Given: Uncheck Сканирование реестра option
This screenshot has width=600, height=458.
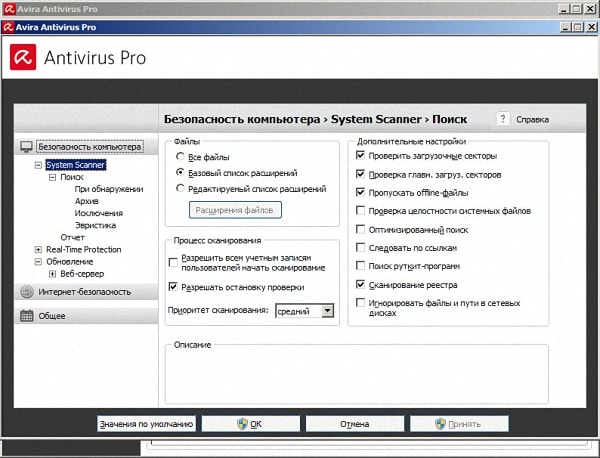Looking at the screenshot, I should pos(360,284).
